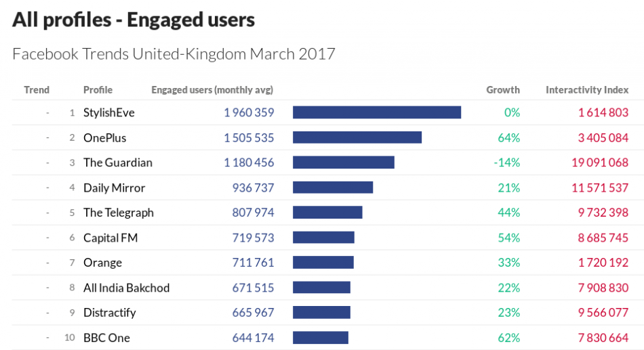Select The Guardian profile row
This screenshot has height=350, width=644.
pyautogui.click(x=117, y=162)
